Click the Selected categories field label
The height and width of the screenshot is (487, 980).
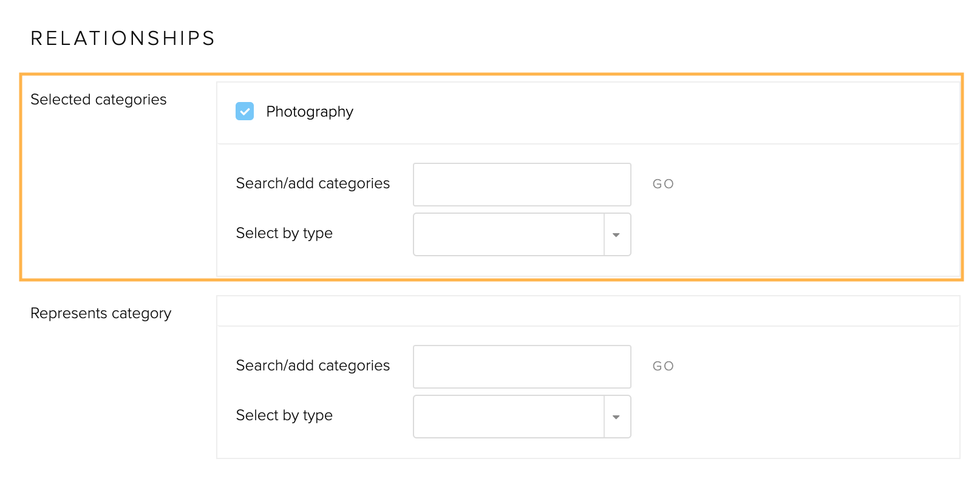tap(98, 100)
